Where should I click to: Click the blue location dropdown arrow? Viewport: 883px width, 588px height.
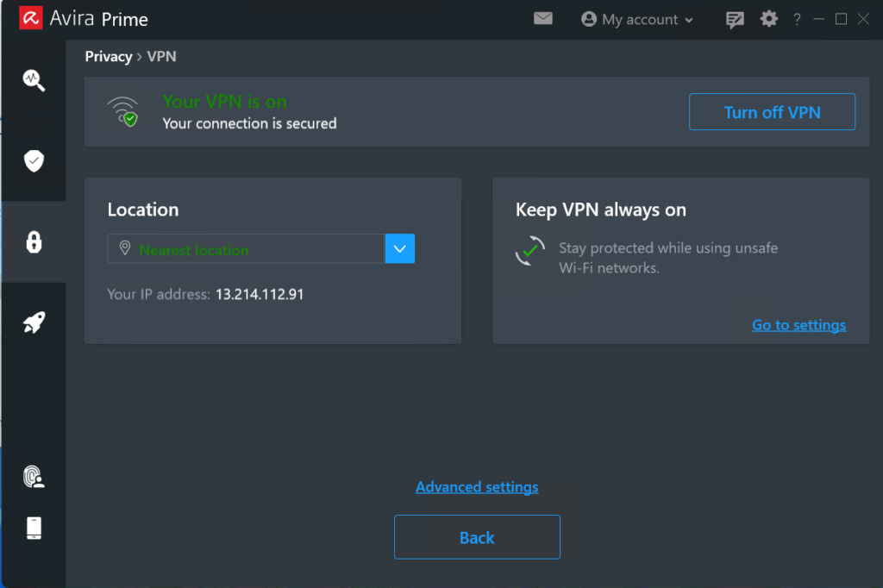399,249
